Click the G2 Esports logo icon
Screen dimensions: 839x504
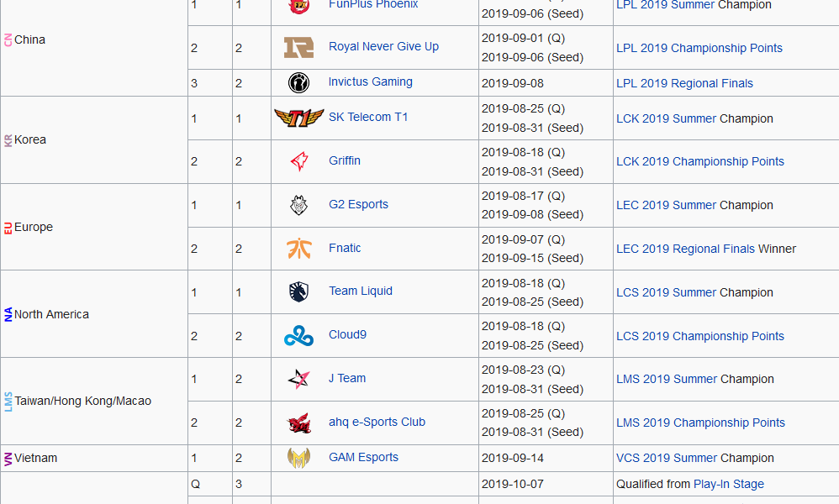298,205
